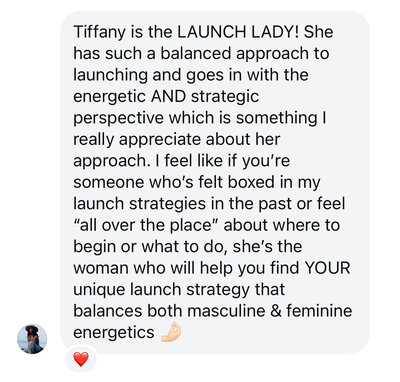
Task: Click the OK hand emoji in message
Action: click(171, 332)
